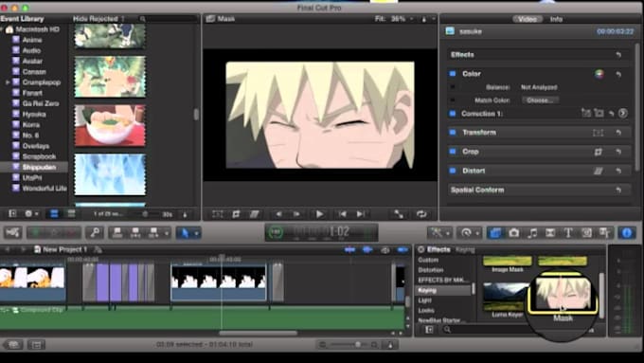Expand the Crumplepop event triangle

click(x=8, y=82)
